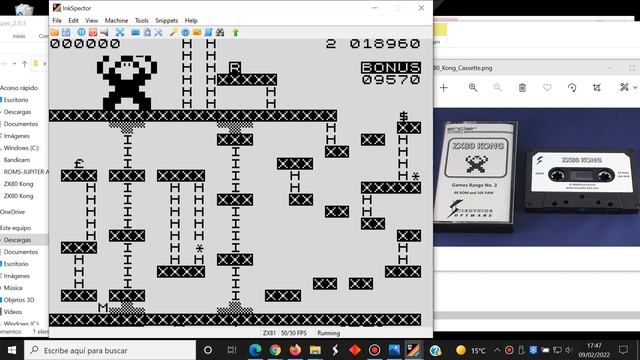Select Música in Explorer sidebar
The image size is (640, 360).
tap(13, 288)
